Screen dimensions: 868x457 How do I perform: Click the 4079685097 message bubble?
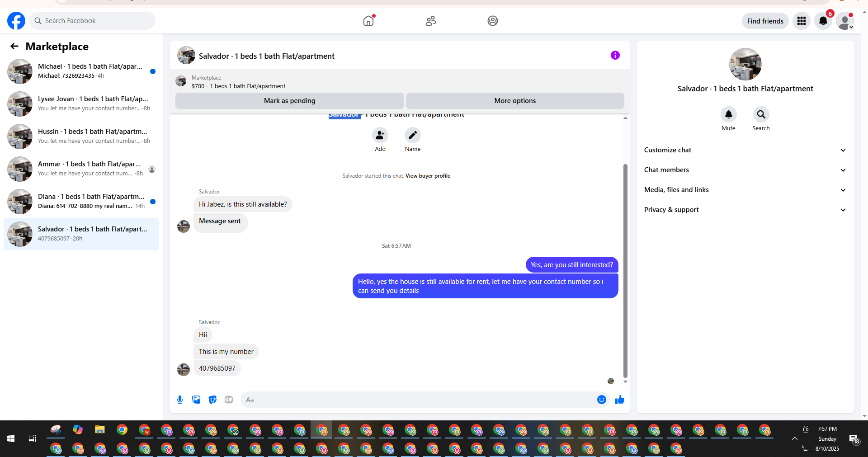click(217, 368)
